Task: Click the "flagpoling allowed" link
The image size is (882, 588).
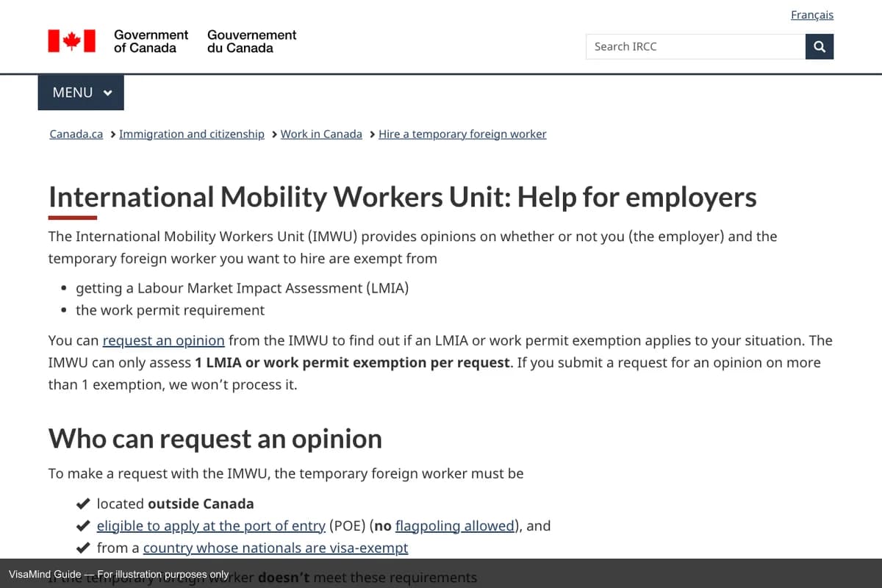Action: [455, 526]
